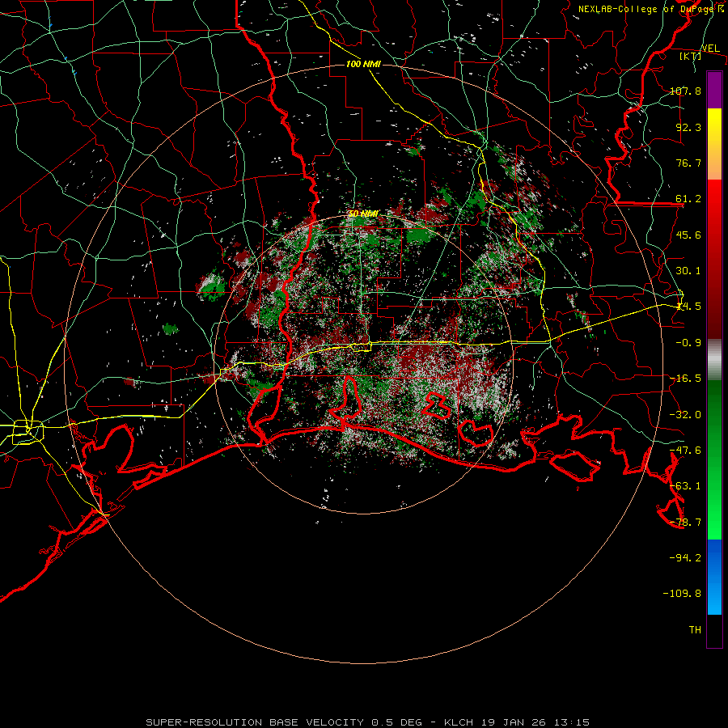The height and width of the screenshot is (728, 728).
Task: Select the 45.6 legend value
Action: point(688,235)
